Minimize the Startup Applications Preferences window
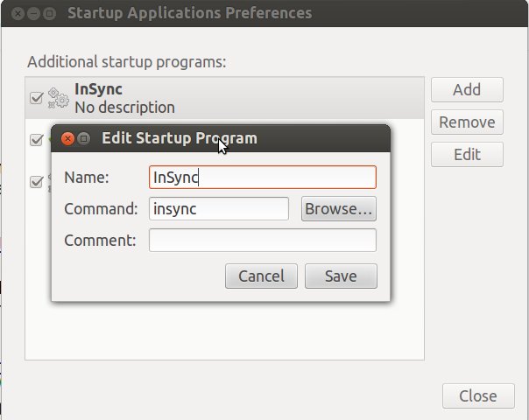The height and width of the screenshot is (420, 529). 33,13
